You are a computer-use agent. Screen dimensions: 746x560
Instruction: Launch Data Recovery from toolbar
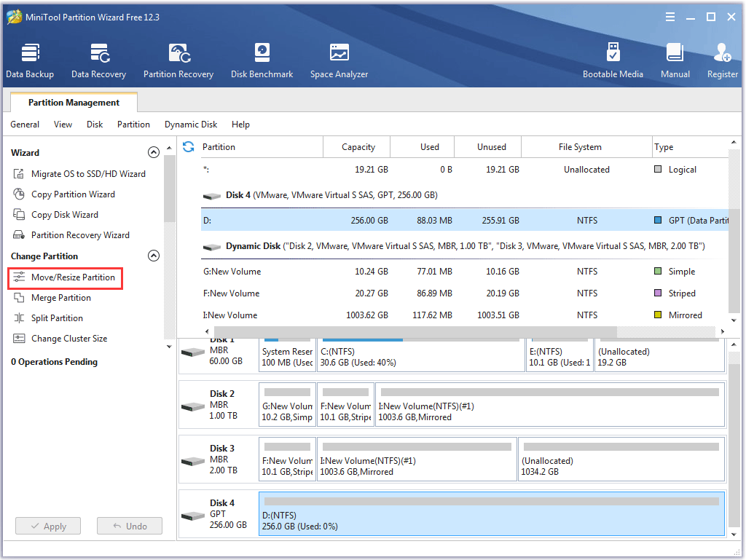(98, 61)
